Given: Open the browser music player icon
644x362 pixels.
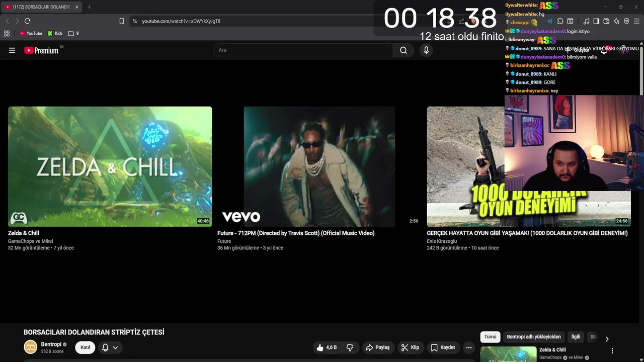Looking at the screenshot, I should point(586,21).
